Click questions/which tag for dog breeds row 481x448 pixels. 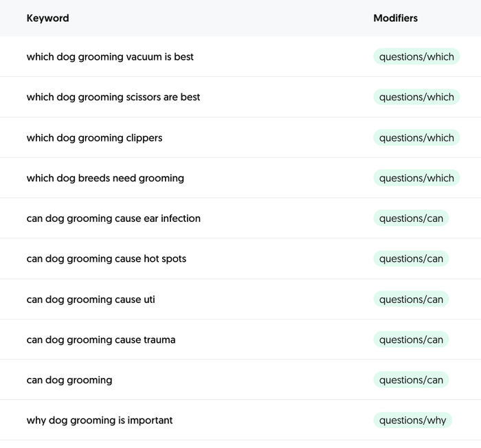(x=416, y=178)
